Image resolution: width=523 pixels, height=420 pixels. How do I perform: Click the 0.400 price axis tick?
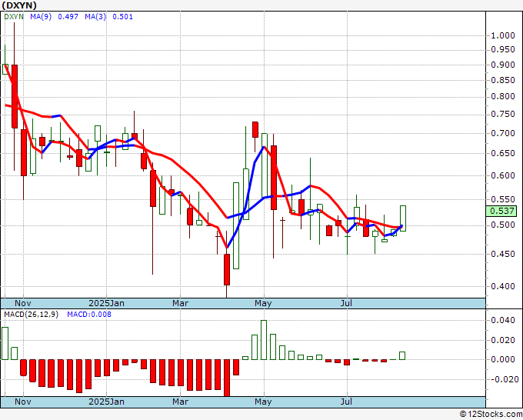(x=503, y=286)
